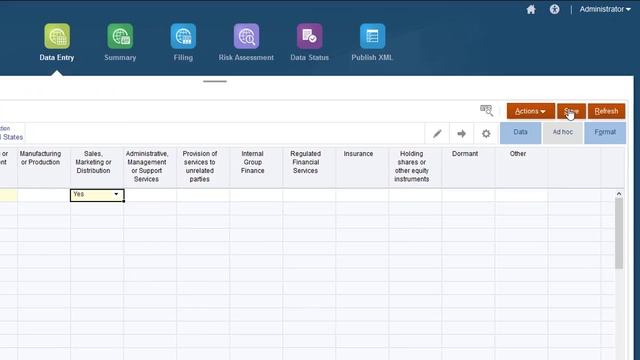
Task: Go to the Home icon
Action: 531,9
